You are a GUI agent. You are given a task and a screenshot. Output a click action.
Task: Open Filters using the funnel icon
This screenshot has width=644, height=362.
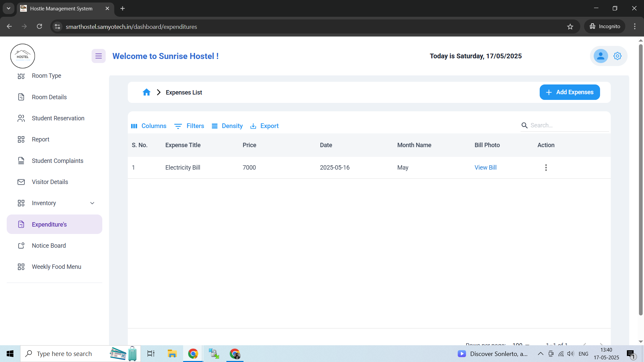pos(178,126)
